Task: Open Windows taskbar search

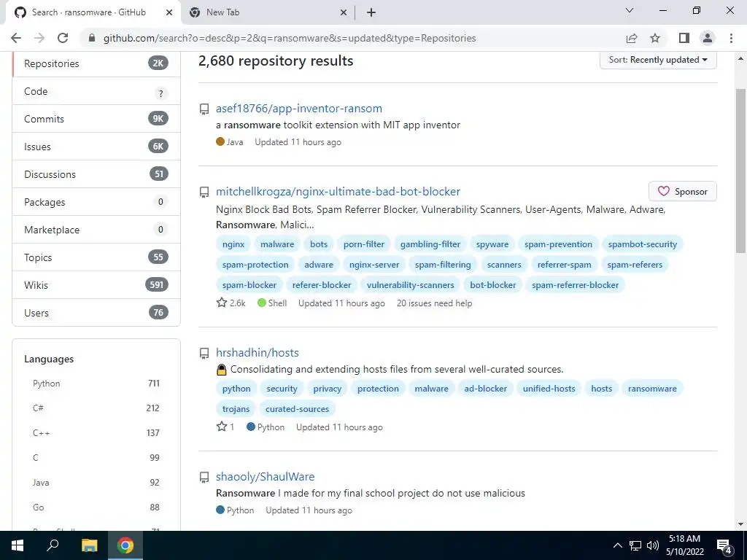Action: point(53,545)
